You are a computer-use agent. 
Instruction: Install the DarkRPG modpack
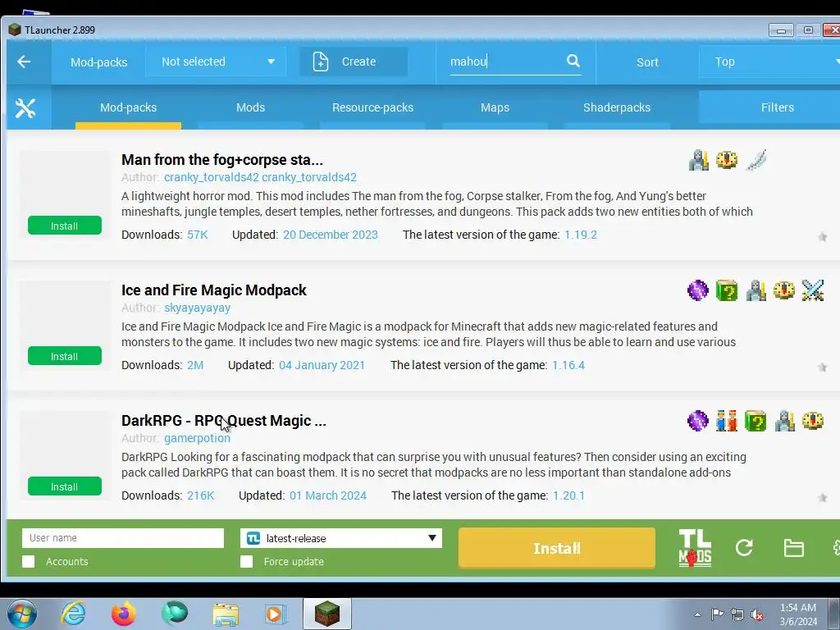(65, 486)
